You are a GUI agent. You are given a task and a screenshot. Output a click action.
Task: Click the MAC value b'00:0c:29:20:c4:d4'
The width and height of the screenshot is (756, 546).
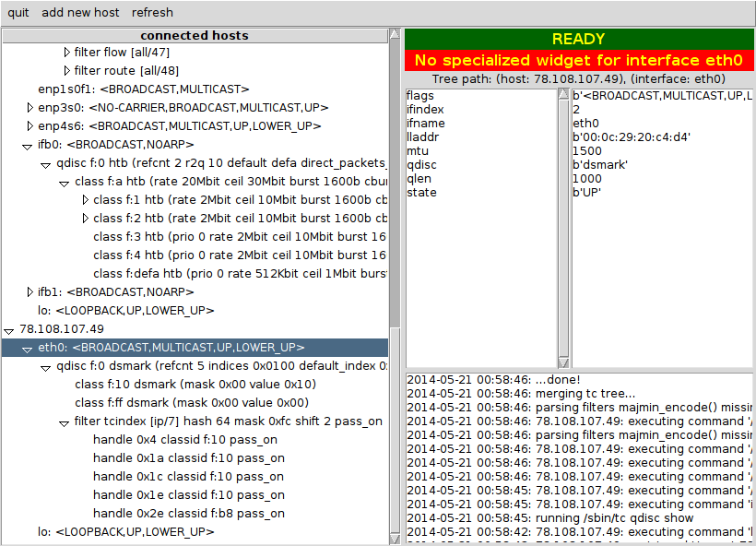point(632,137)
